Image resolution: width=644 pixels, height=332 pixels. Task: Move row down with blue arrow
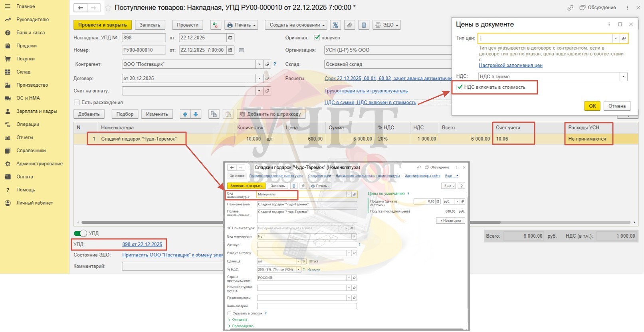196,114
